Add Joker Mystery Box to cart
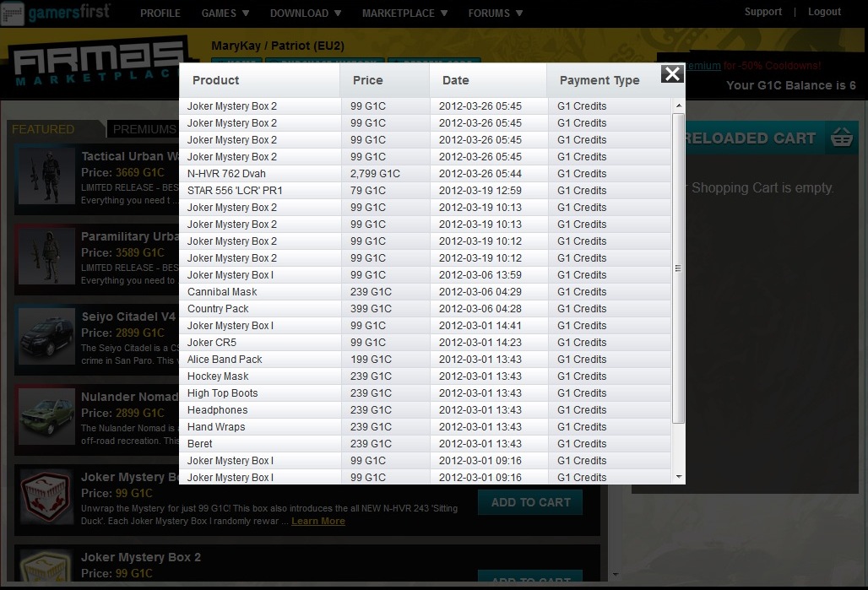Image resolution: width=868 pixels, height=590 pixels. click(530, 502)
